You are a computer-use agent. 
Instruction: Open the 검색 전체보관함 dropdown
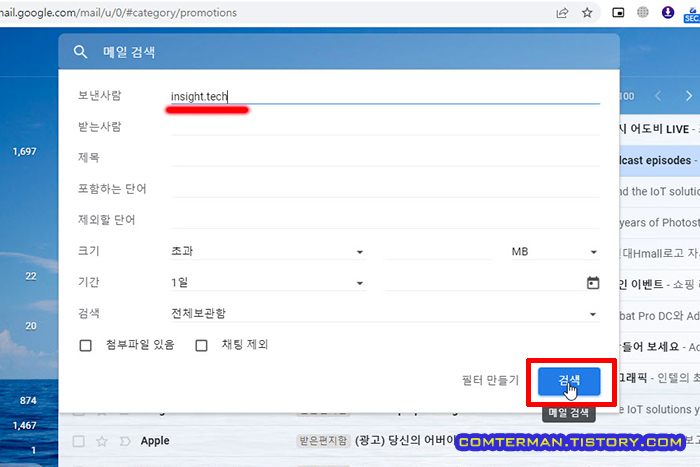tap(384, 314)
